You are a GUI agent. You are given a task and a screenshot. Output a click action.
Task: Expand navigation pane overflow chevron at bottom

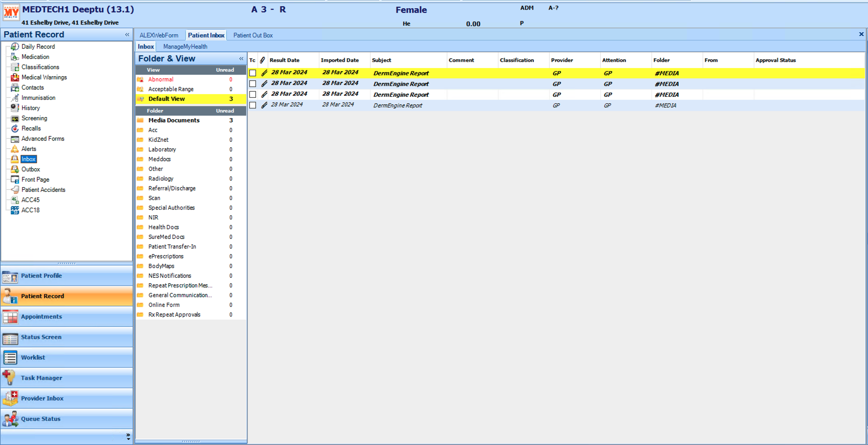(128, 436)
